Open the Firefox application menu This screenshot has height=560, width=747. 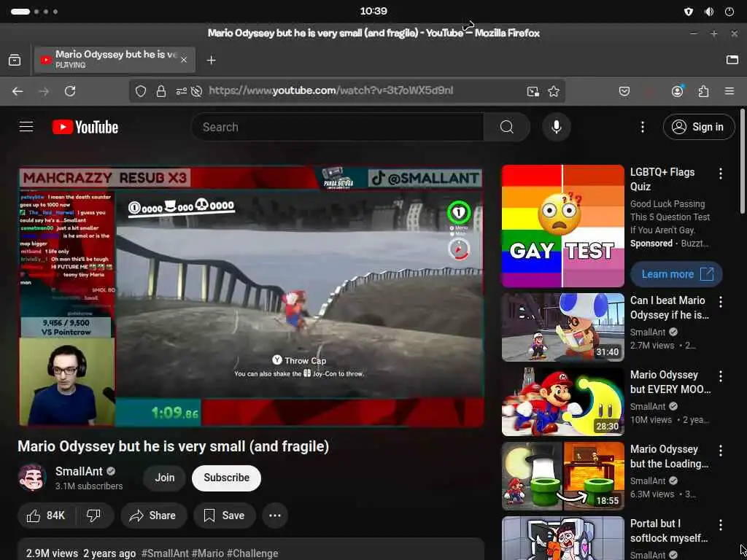click(729, 91)
